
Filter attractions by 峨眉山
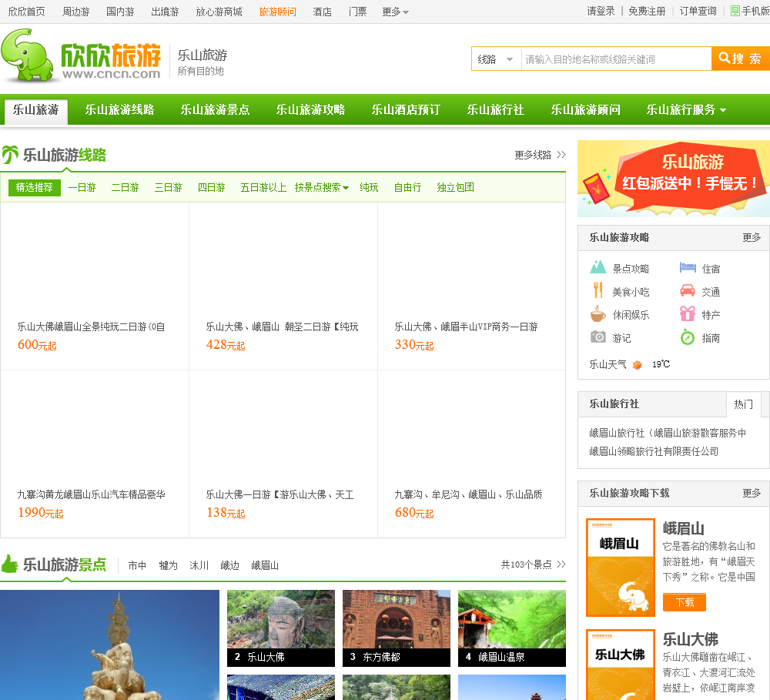pos(265,565)
